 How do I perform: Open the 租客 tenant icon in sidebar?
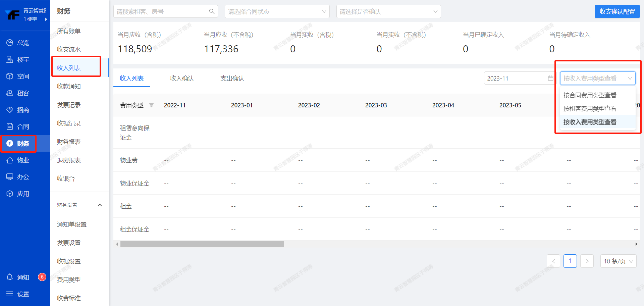10,93
